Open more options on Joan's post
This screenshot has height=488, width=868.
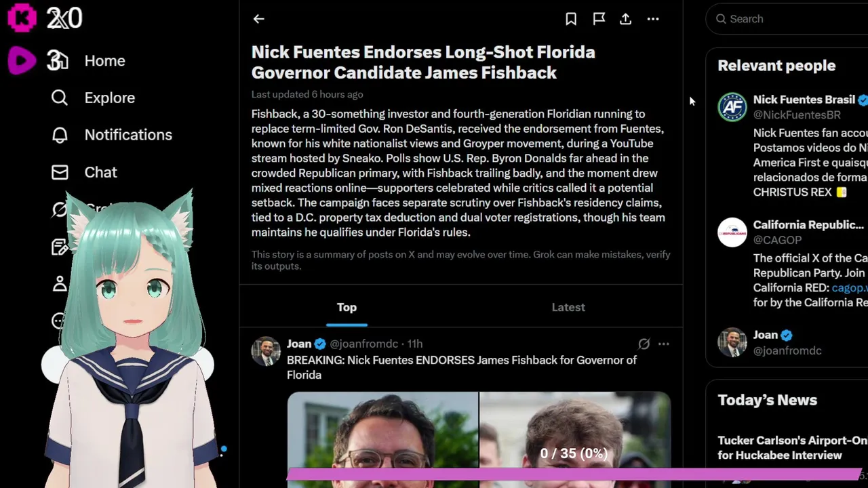click(x=663, y=344)
